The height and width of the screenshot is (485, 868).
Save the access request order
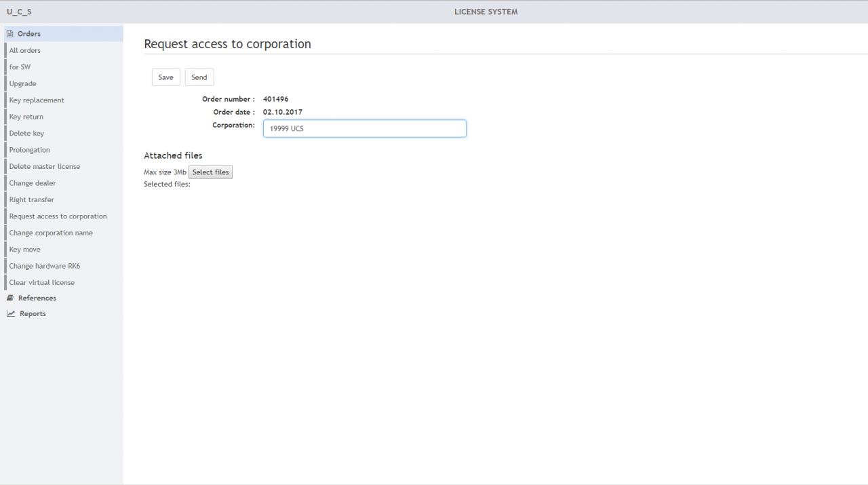point(166,77)
